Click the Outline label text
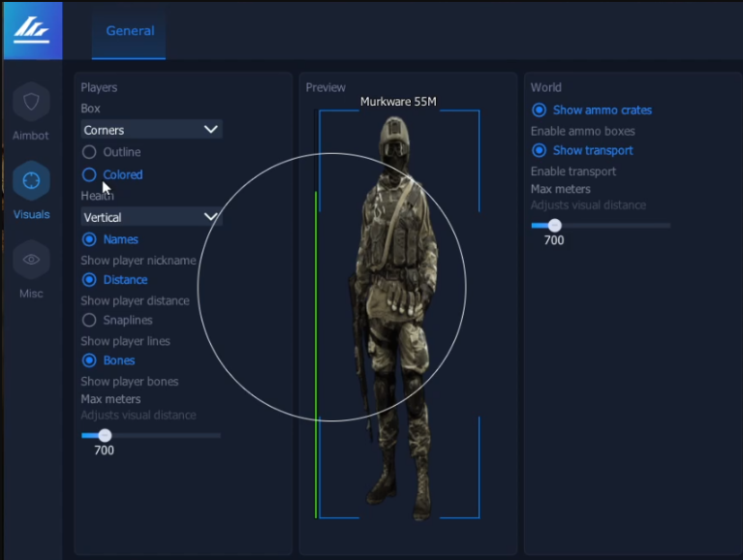Viewport: 743px width, 560px height. pos(122,152)
